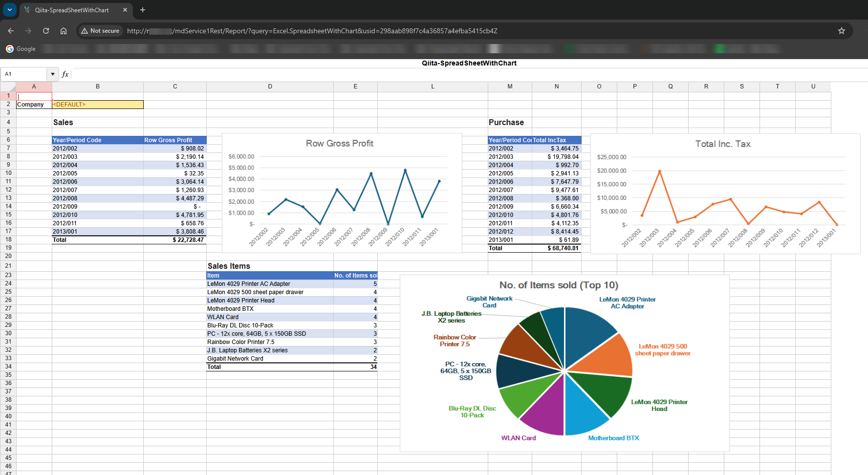
Task: Click the No. of Items sold (Top 10) chart title
Action: pos(559,285)
